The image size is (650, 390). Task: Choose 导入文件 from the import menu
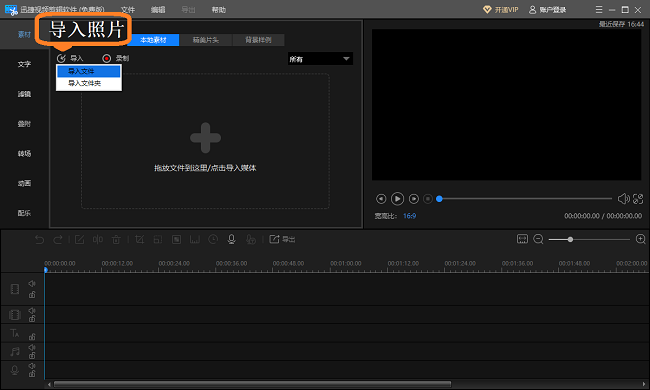pos(89,71)
